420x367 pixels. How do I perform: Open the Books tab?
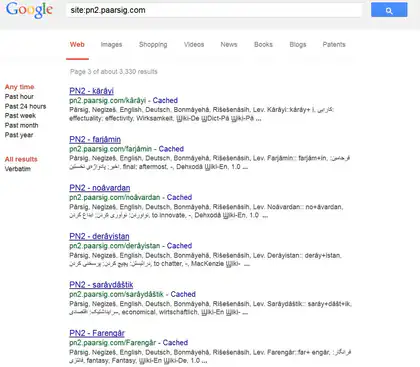pyautogui.click(x=263, y=45)
